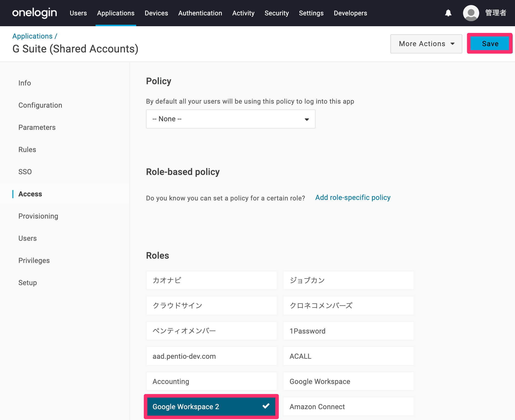This screenshot has height=420, width=515.
Task: Switch to the Provisioning tab
Action: (38, 216)
